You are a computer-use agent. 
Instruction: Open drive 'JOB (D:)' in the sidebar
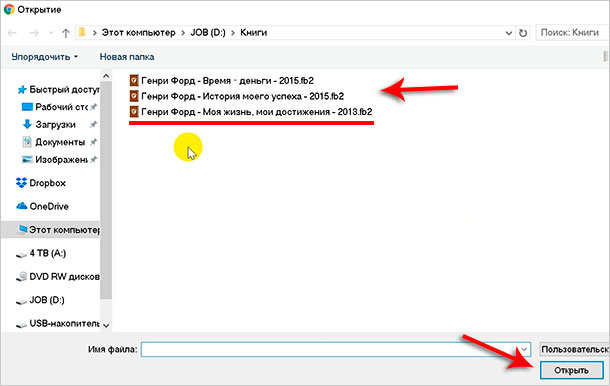40,300
